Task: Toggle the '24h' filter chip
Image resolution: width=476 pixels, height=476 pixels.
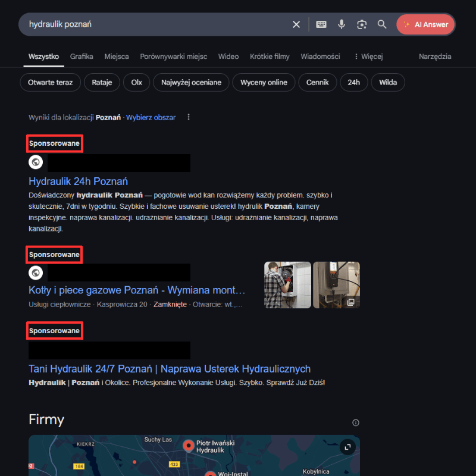Action: click(353, 83)
